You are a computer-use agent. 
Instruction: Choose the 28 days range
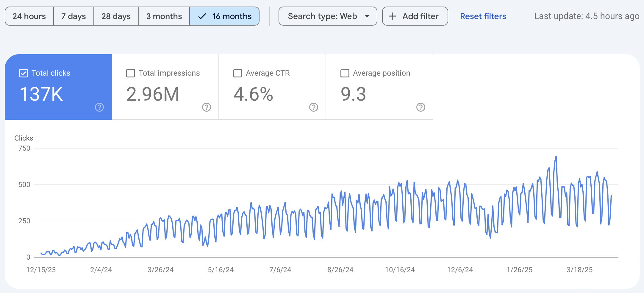pyautogui.click(x=116, y=16)
